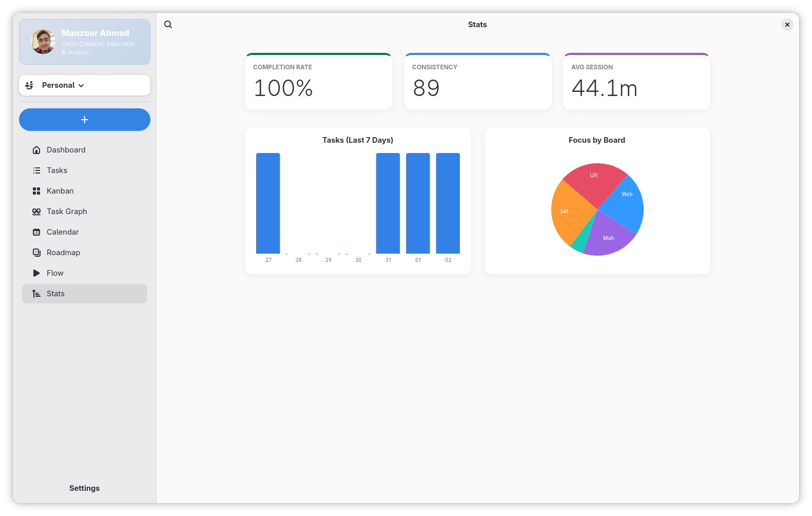Navigate to Roadmap

(x=85, y=253)
